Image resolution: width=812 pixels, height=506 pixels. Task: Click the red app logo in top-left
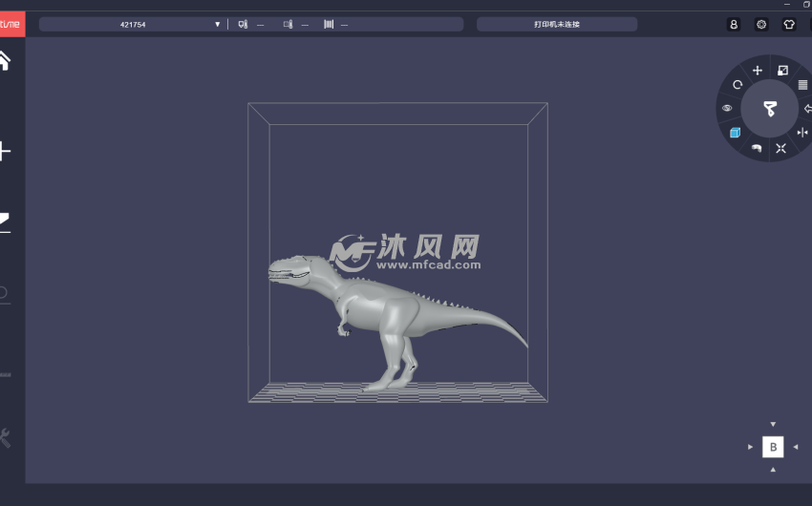[x=11, y=24]
